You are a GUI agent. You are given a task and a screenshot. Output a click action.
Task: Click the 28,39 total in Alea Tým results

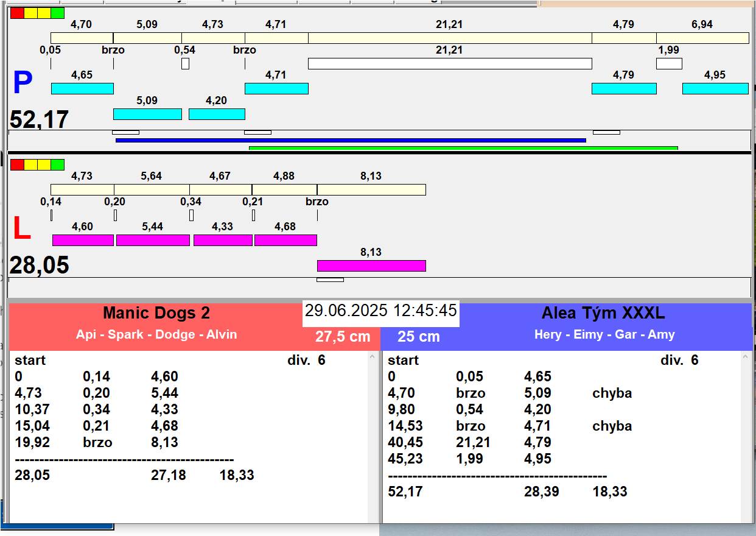(x=542, y=492)
